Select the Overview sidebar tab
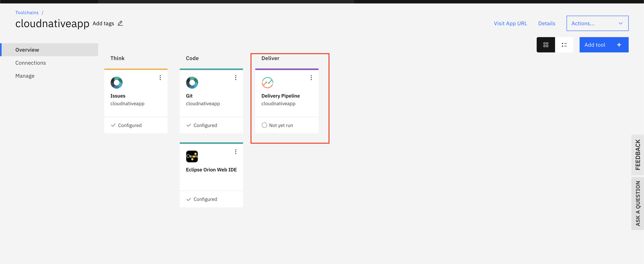644x264 pixels. point(27,50)
